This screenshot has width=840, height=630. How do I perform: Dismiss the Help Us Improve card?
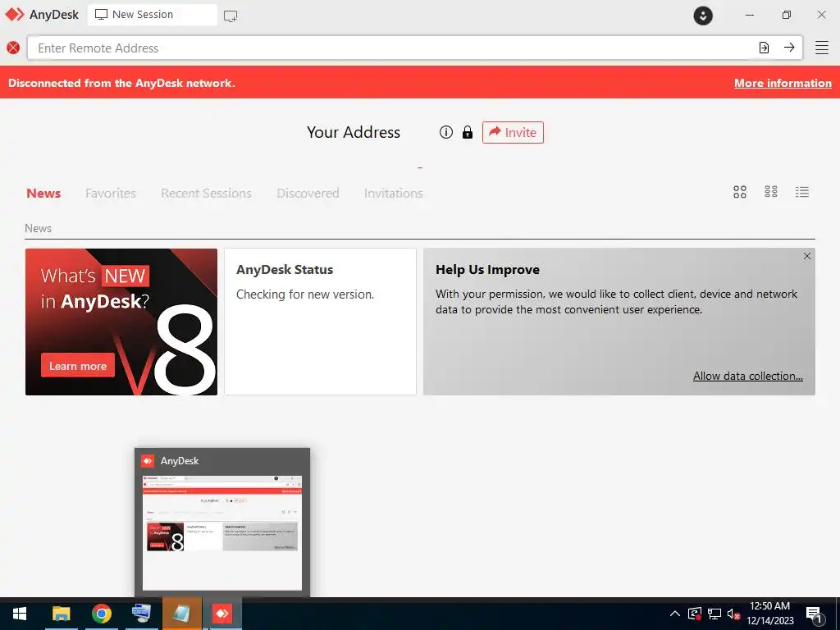807,256
